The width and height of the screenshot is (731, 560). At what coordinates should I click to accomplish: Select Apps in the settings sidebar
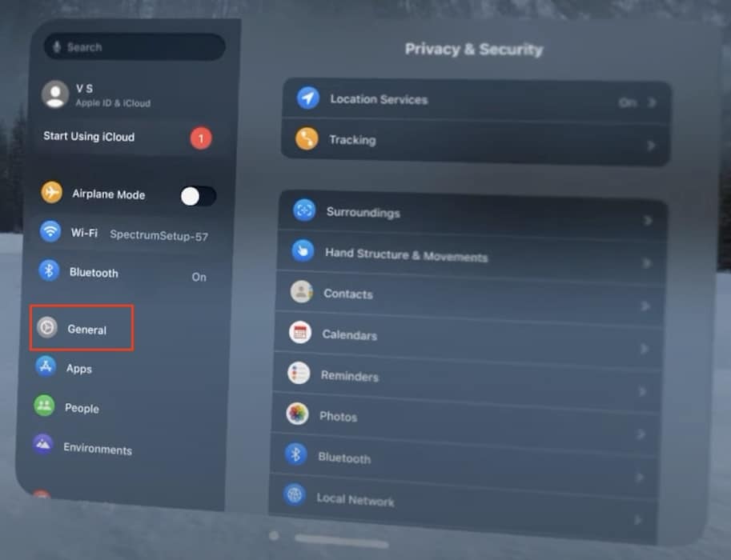click(78, 368)
